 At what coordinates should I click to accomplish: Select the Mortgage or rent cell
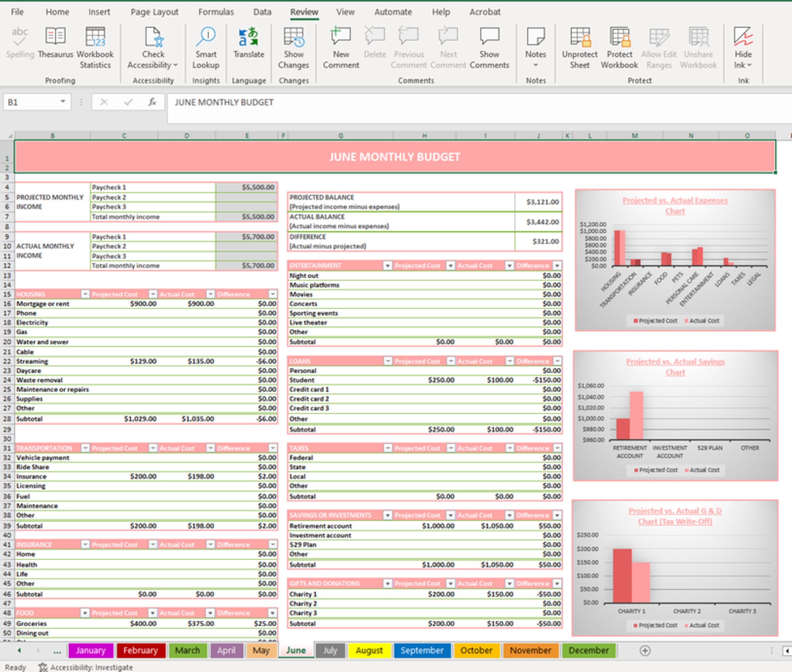(x=42, y=304)
